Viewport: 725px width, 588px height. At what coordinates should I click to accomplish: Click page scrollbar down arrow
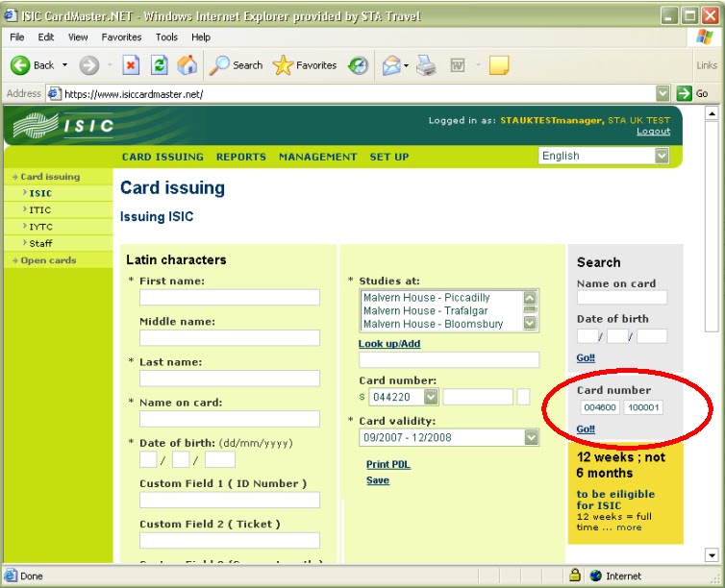point(712,554)
